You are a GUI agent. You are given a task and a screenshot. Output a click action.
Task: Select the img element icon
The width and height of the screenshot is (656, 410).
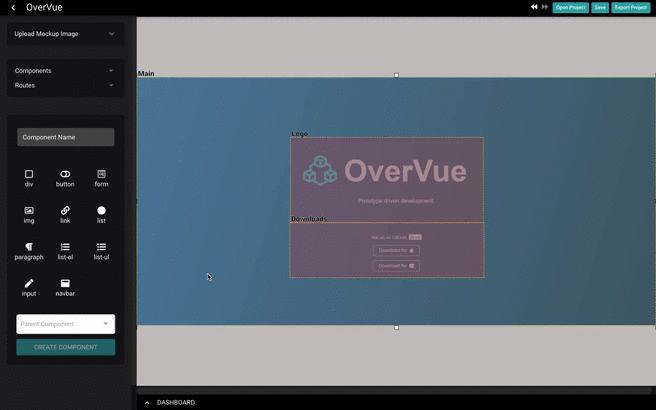click(x=29, y=210)
